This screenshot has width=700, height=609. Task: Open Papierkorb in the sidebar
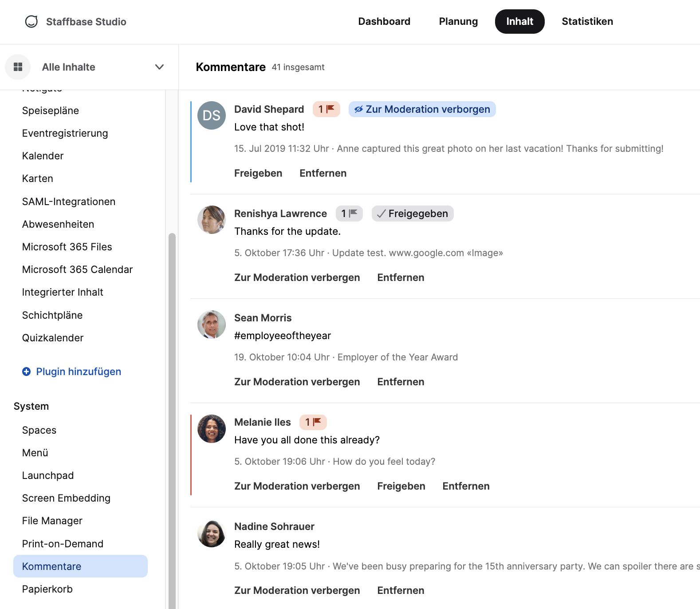(47, 589)
